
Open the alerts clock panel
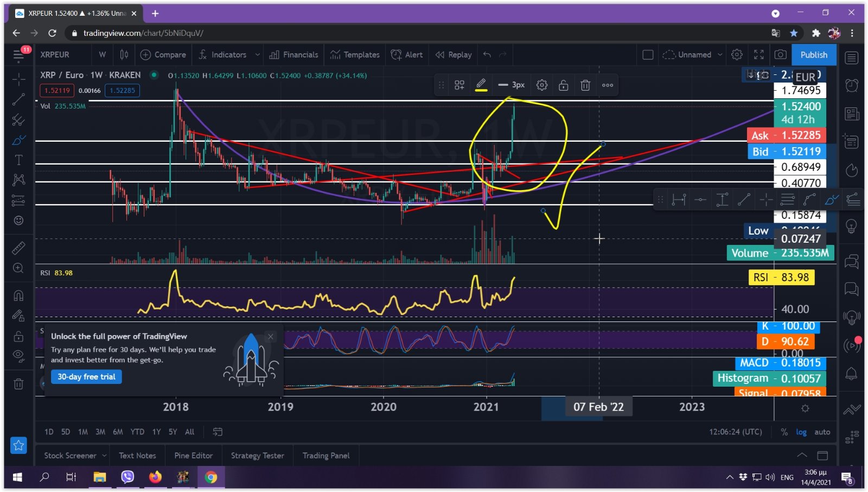(852, 85)
